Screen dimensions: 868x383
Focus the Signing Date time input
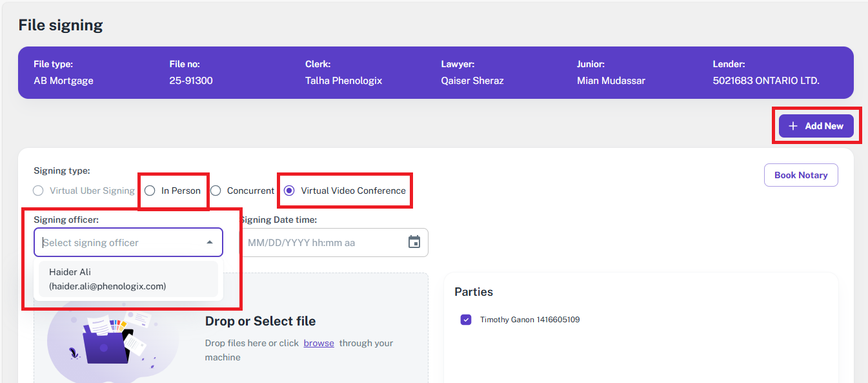coord(323,243)
